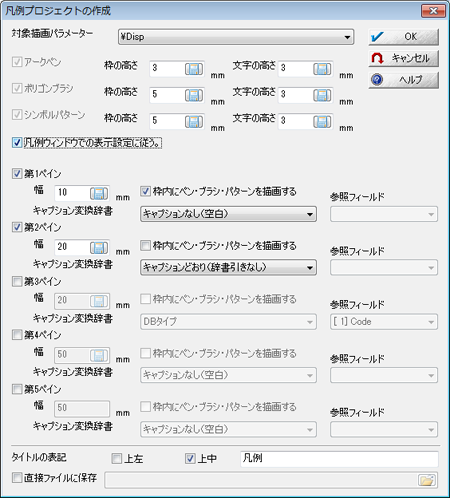Open calculator icon for アークペン 文字の高さ
The width and height of the screenshot is (450, 498).
[x=322, y=69]
